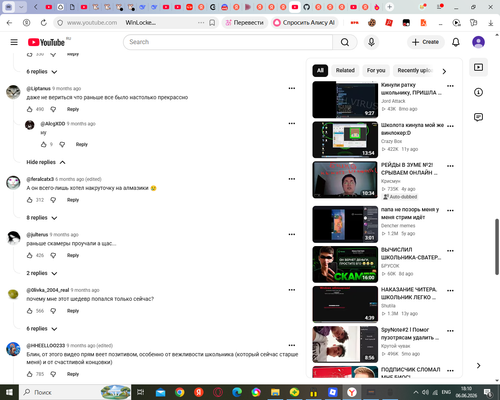This screenshot has width=500, height=400.
Task: Open the volume speaker tray icon
Action: [x=425, y=392]
